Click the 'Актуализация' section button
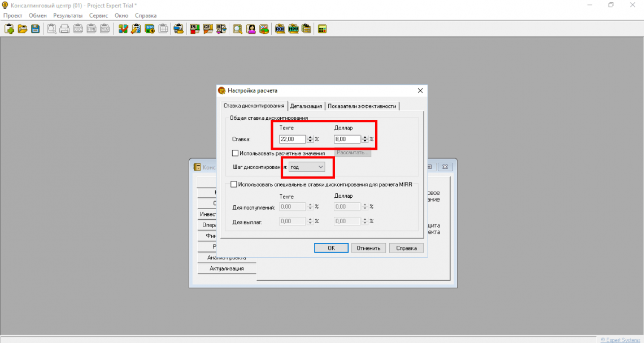 click(227, 268)
